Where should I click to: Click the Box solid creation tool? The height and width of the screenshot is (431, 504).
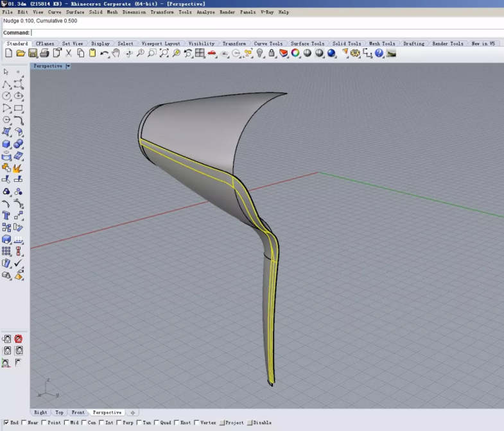(7, 144)
